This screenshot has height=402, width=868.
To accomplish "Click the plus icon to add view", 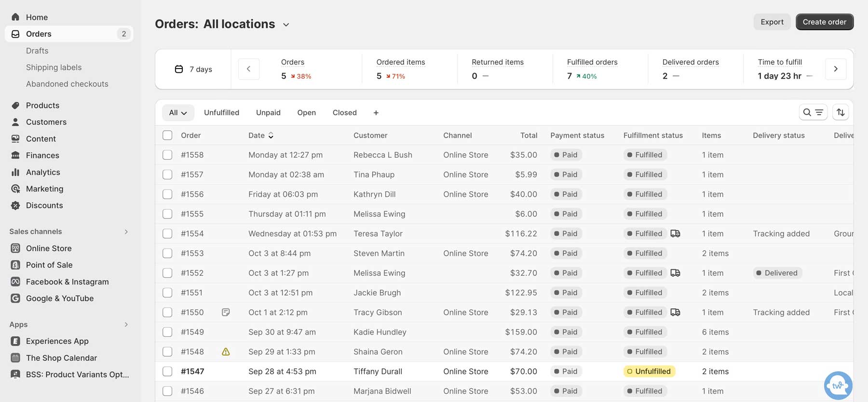I will tap(376, 113).
